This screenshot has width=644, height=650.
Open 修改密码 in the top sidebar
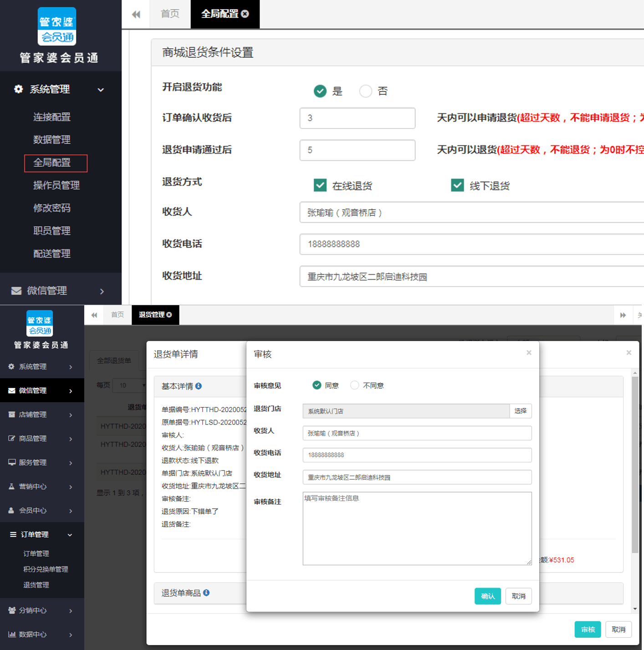coord(52,208)
